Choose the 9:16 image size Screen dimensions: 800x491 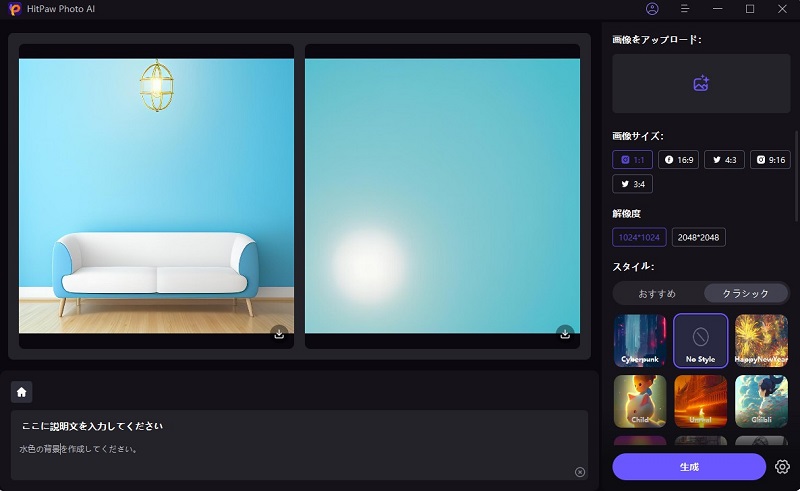click(770, 160)
